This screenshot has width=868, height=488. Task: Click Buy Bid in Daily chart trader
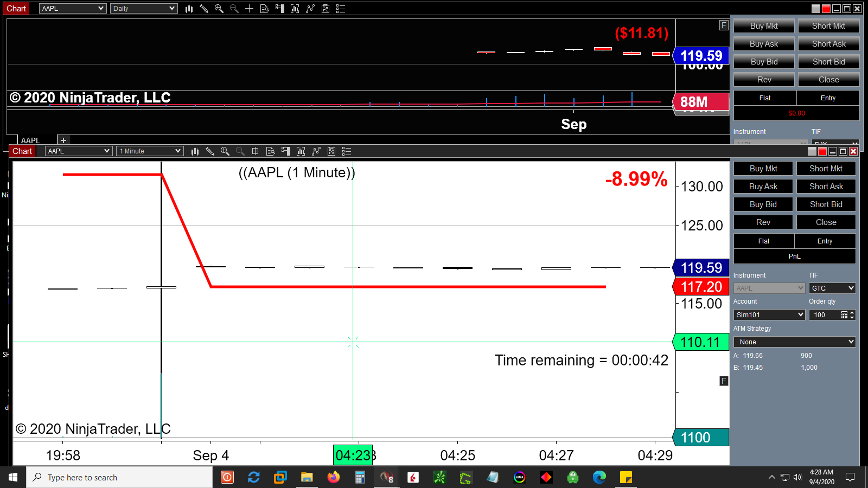coord(764,62)
